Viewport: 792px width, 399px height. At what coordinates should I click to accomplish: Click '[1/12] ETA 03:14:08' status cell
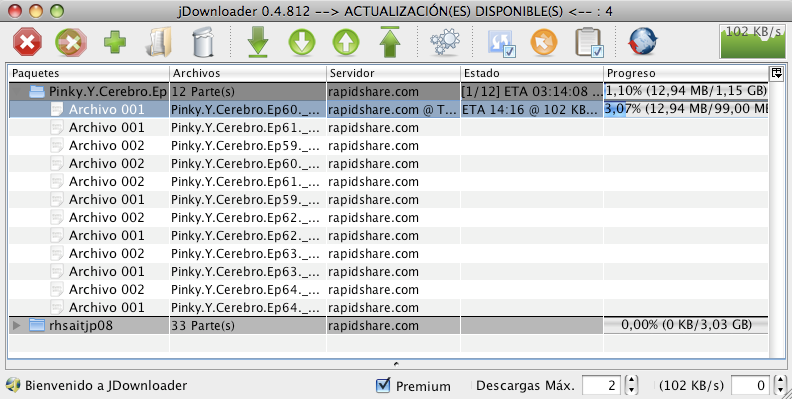532,92
